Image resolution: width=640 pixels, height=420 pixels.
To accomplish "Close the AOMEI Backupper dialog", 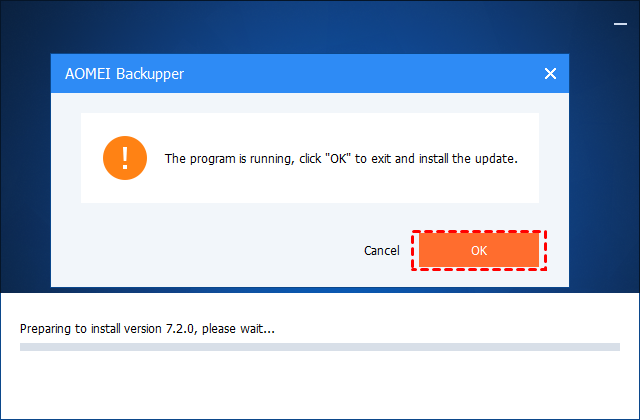I will 549,74.
